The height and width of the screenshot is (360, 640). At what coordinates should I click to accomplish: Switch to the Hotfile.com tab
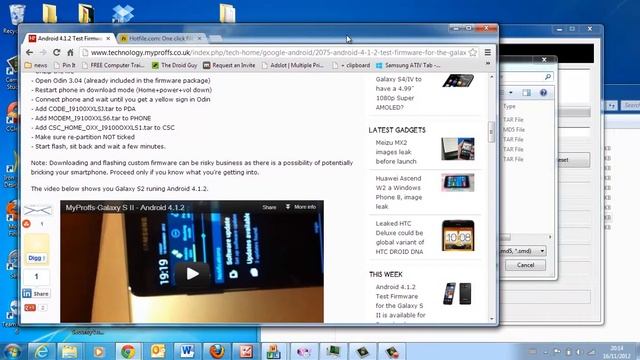(x=160, y=38)
